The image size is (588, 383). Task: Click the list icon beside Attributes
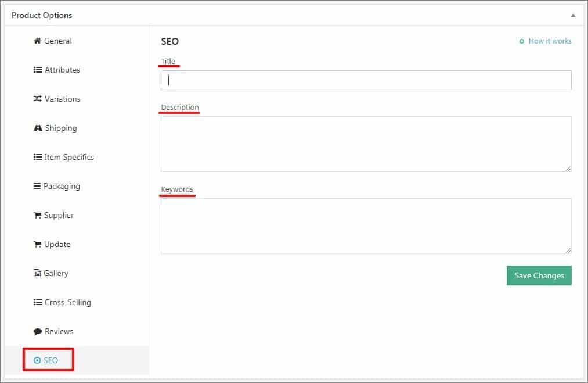point(38,70)
